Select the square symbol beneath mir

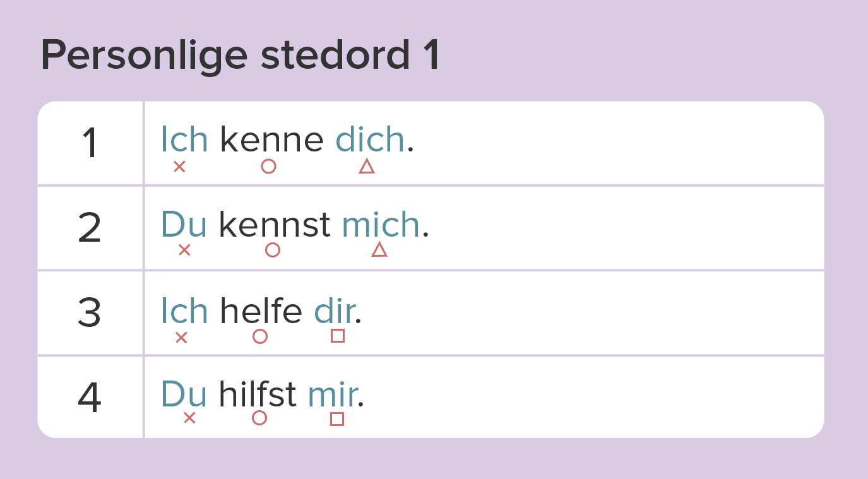(337, 419)
